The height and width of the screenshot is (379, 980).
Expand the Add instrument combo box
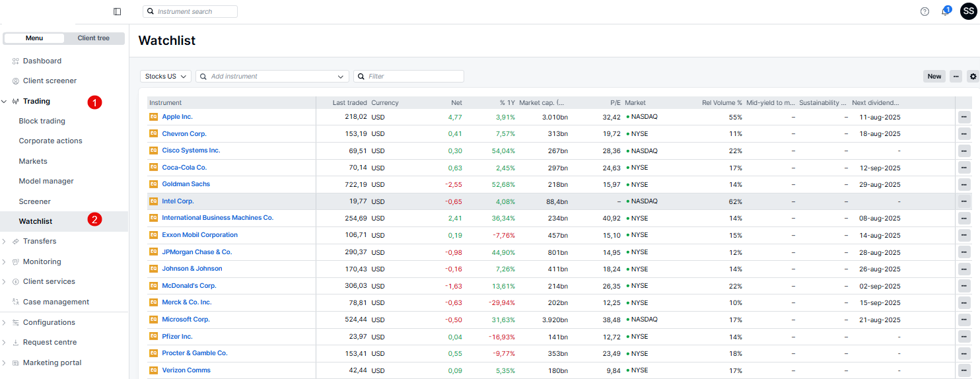(x=341, y=77)
